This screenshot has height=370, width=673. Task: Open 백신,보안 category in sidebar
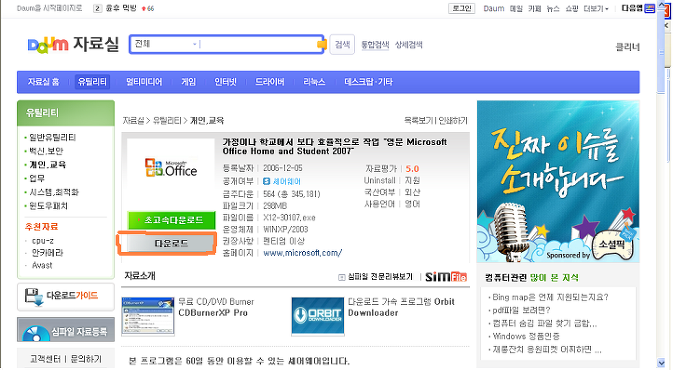[x=46, y=151]
